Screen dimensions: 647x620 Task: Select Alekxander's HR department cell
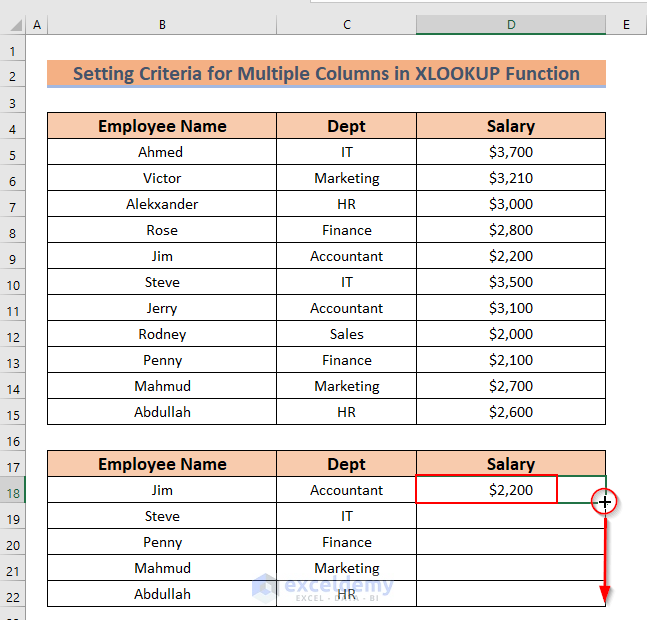347,204
